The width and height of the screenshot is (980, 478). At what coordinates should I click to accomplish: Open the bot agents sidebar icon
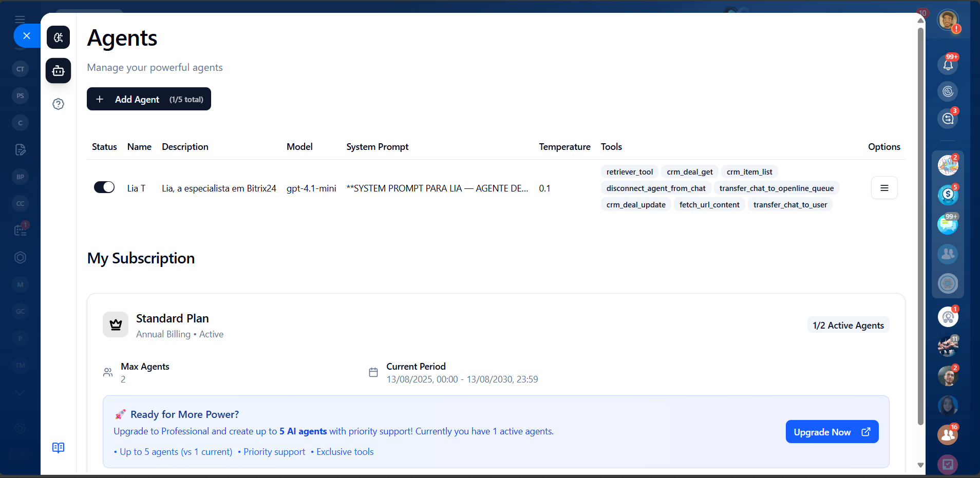point(58,71)
